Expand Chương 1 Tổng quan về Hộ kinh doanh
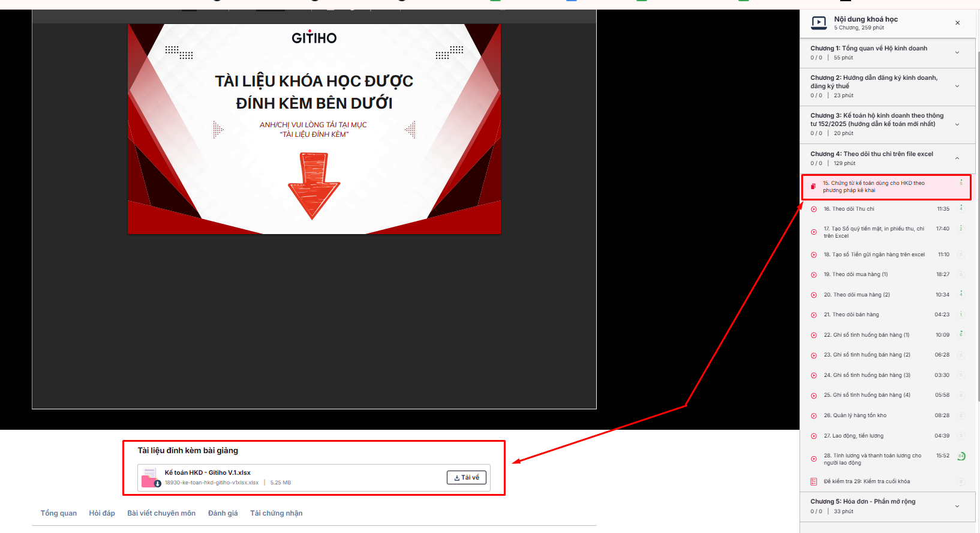 click(x=957, y=53)
